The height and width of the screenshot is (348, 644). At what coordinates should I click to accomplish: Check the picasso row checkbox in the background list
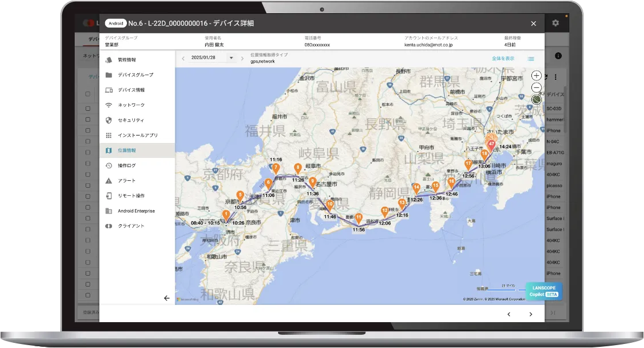click(88, 185)
